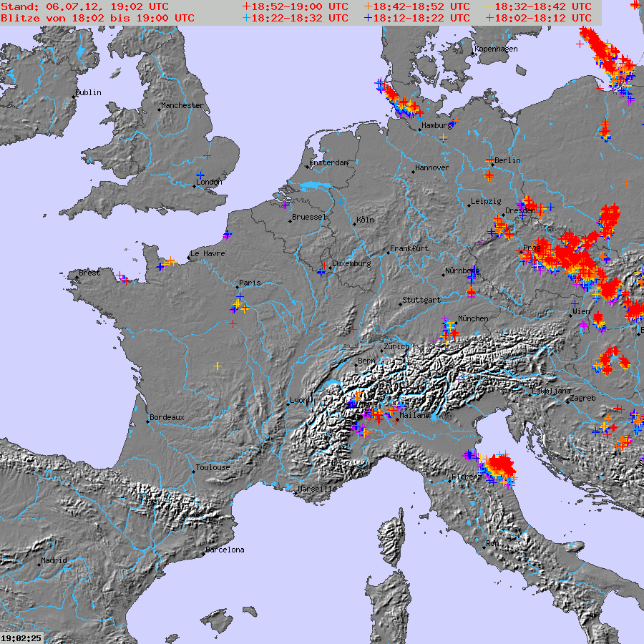Click the dark blue 18:12-18:22 UTC legend entry

pyautogui.click(x=417, y=18)
